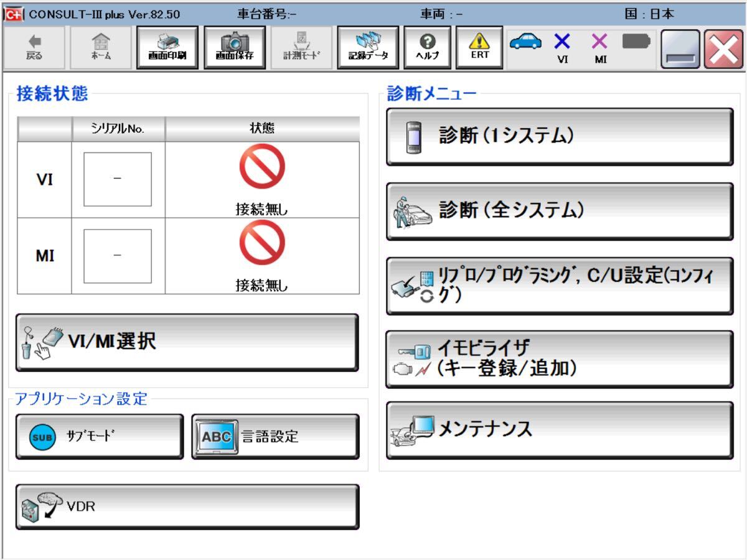Start 診断(1システム) diagnosis
The width and height of the screenshot is (747, 560).
(x=560, y=137)
